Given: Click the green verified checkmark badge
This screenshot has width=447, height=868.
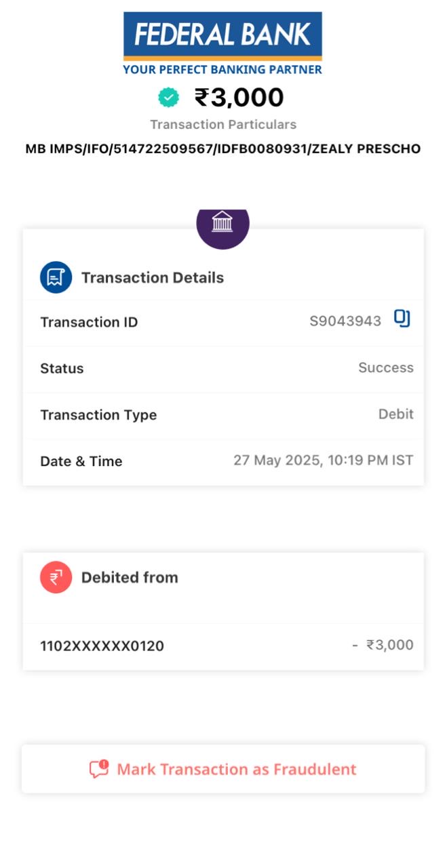Looking at the screenshot, I should pyautogui.click(x=168, y=98).
